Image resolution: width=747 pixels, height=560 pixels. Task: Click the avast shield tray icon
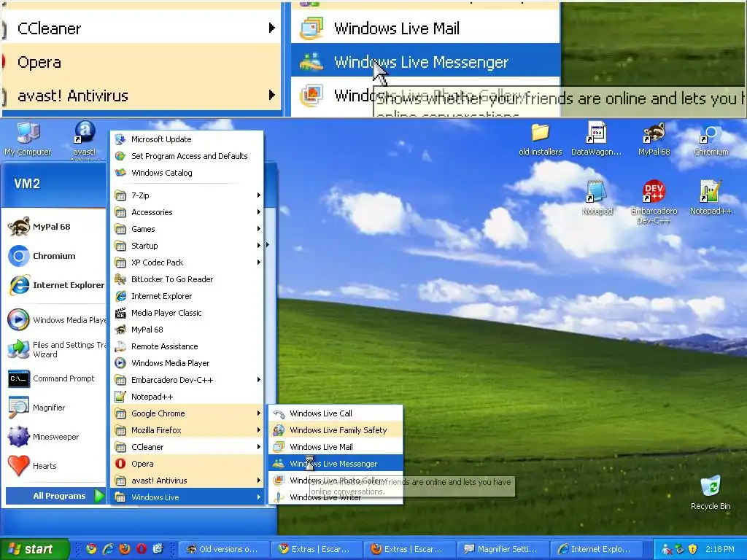pyautogui.click(x=693, y=549)
